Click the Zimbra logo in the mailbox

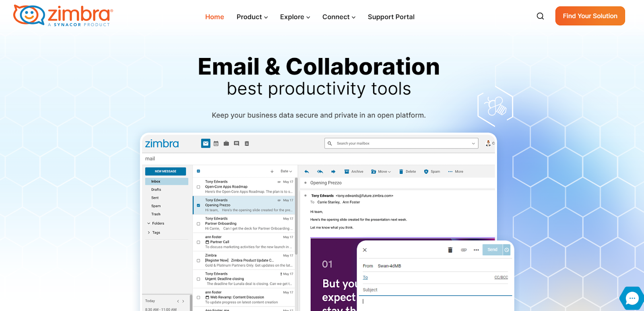point(162,144)
